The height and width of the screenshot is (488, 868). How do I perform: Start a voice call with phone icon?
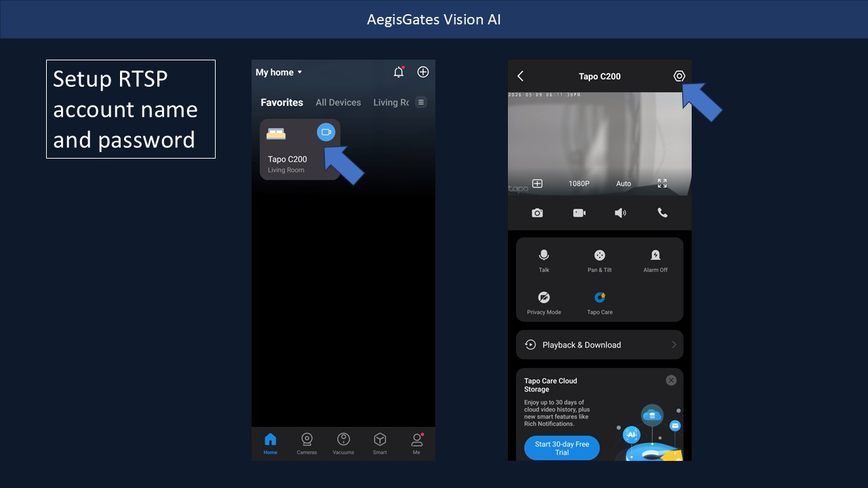[x=663, y=213]
